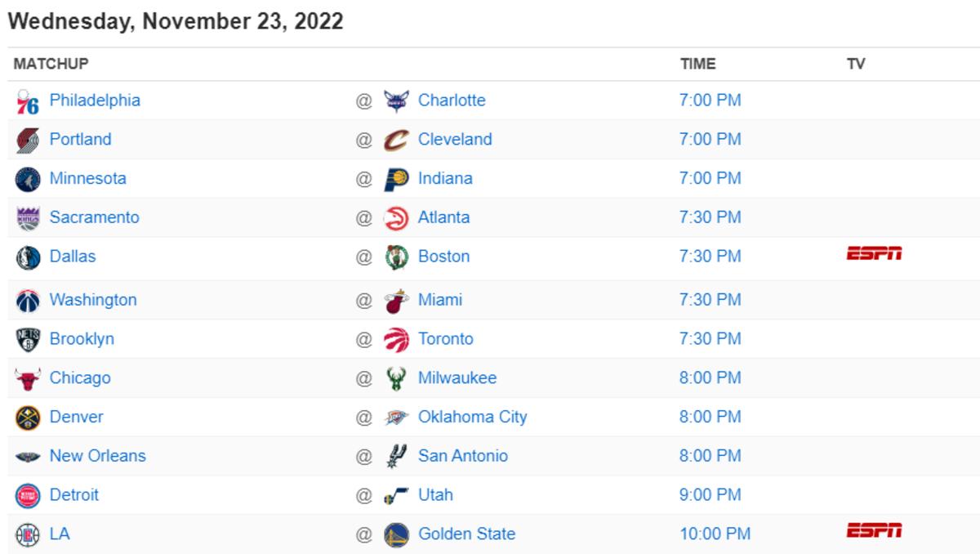Click the MATCHUP column header
The image size is (980, 554).
(51, 64)
